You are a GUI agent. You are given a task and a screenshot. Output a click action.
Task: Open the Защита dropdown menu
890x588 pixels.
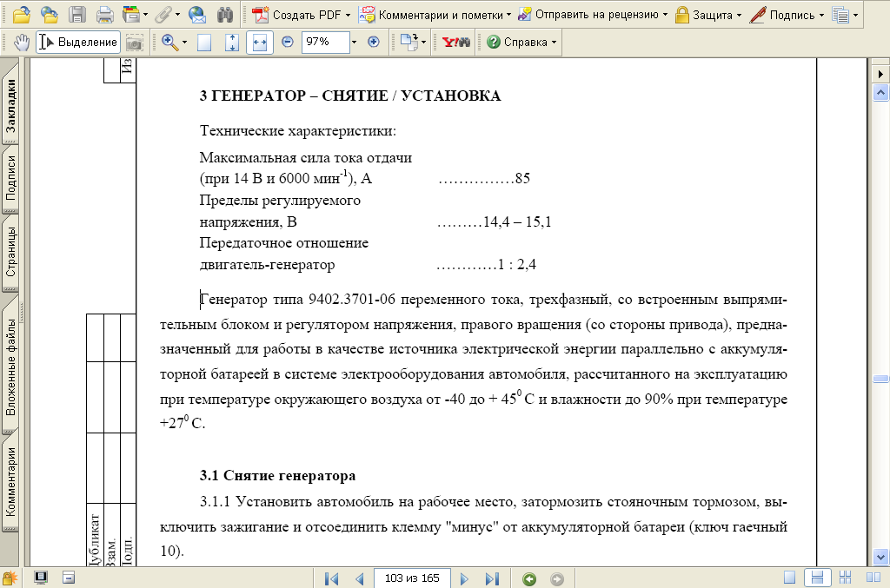(707, 15)
